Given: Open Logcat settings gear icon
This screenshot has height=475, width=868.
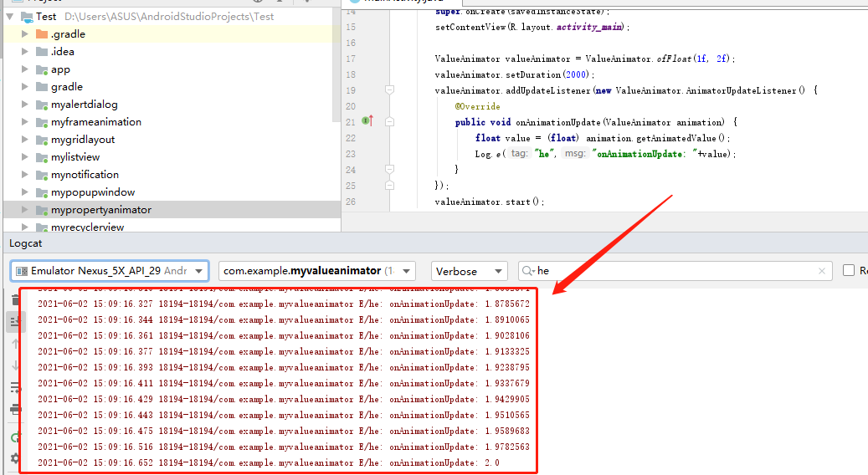Looking at the screenshot, I should pyautogui.click(x=15, y=458).
